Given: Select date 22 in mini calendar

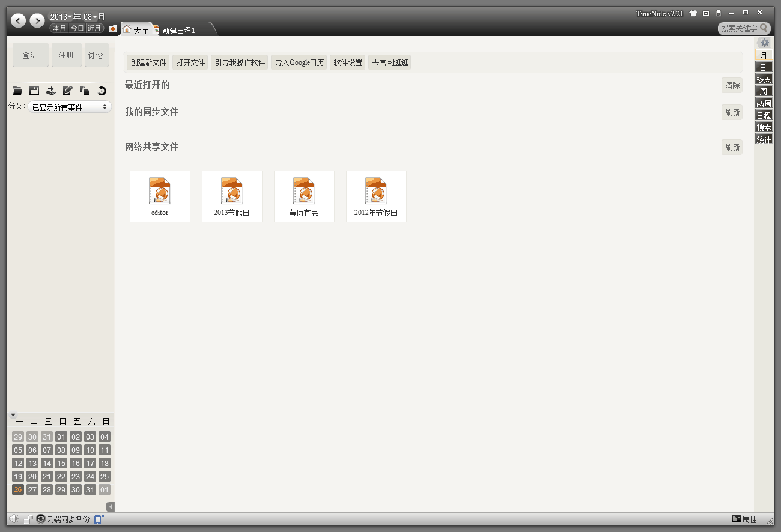Looking at the screenshot, I should (x=61, y=476).
